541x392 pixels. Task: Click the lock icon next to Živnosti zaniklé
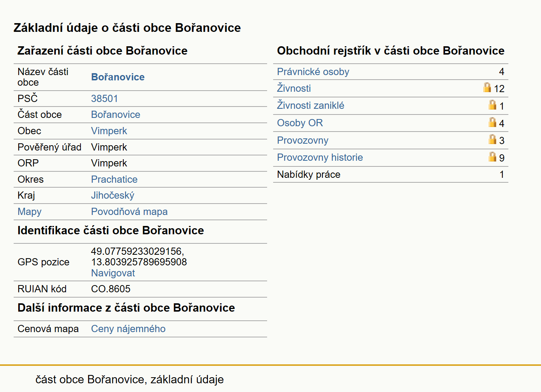tap(492, 105)
